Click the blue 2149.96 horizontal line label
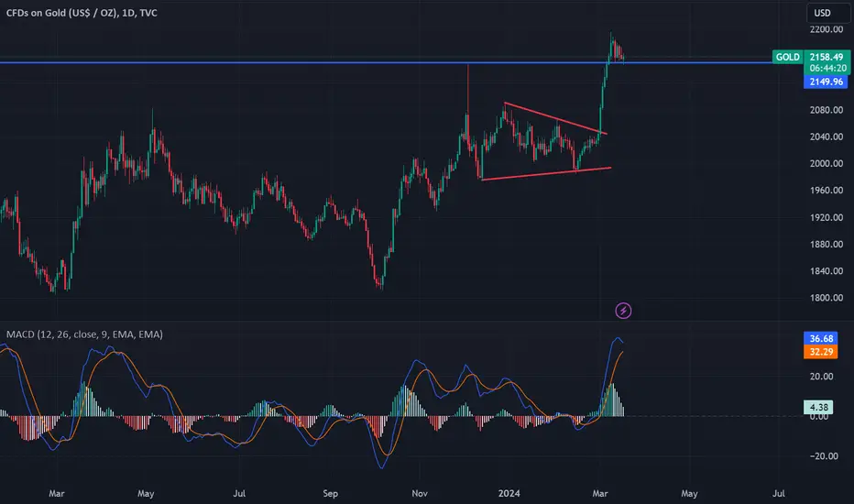854x504 pixels. click(826, 82)
